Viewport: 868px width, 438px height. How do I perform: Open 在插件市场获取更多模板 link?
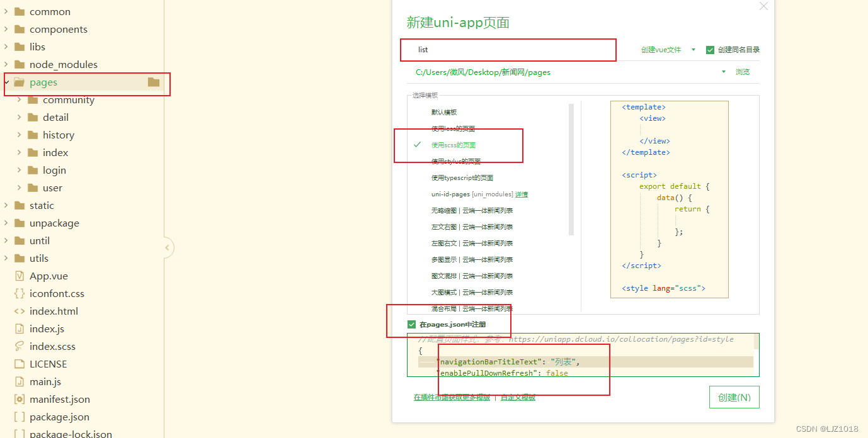452,398
